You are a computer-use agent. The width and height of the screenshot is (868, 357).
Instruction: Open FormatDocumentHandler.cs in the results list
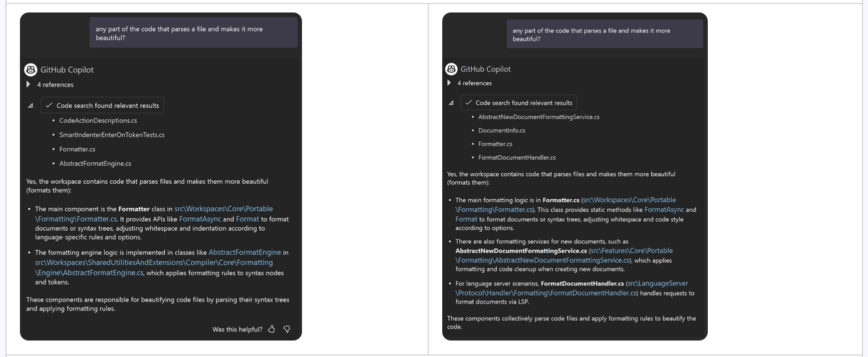(517, 157)
